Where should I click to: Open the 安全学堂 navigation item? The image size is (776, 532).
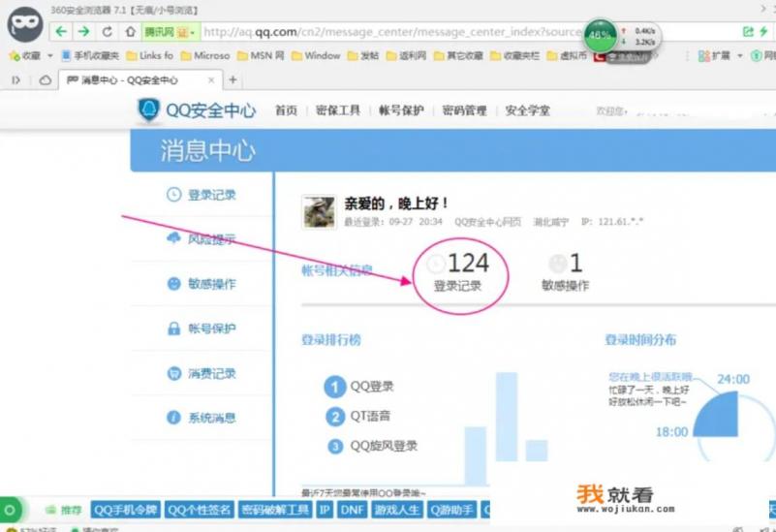click(x=528, y=110)
